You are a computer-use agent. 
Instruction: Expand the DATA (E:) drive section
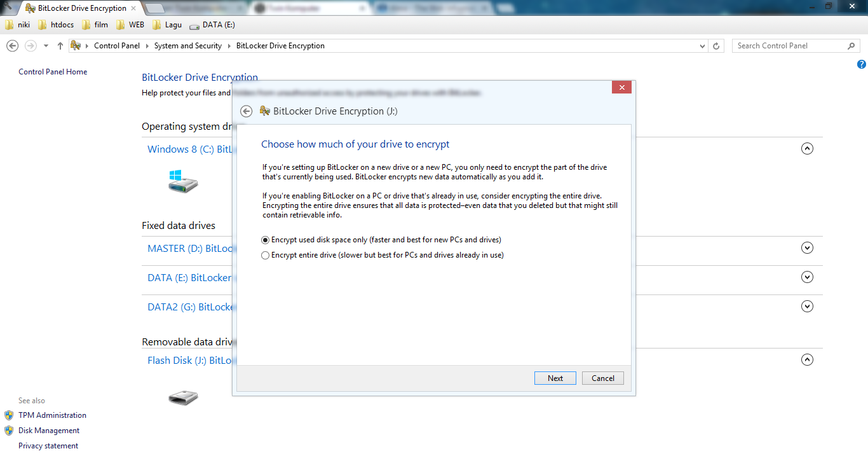pyautogui.click(x=807, y=277)
